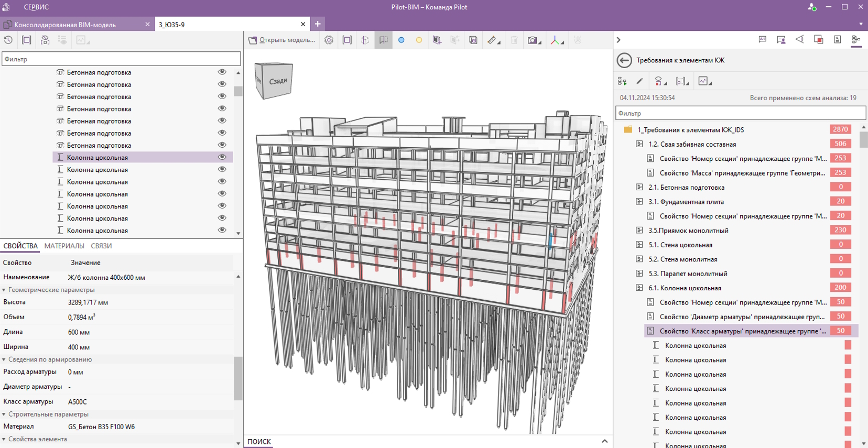Screen dimensions: 868x448
Task: Toggle visibility of the first Бетонная подготовка
Action: [x=222, y=72]
